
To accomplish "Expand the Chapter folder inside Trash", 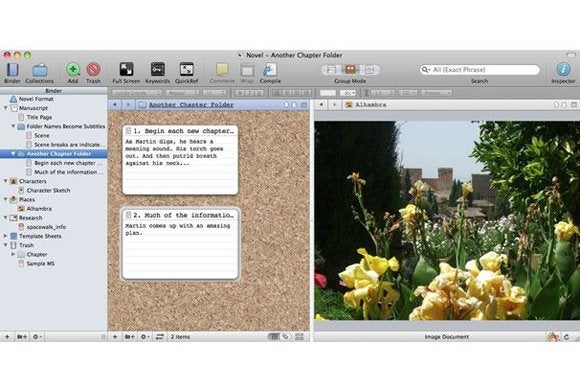I will click(13, 254).
